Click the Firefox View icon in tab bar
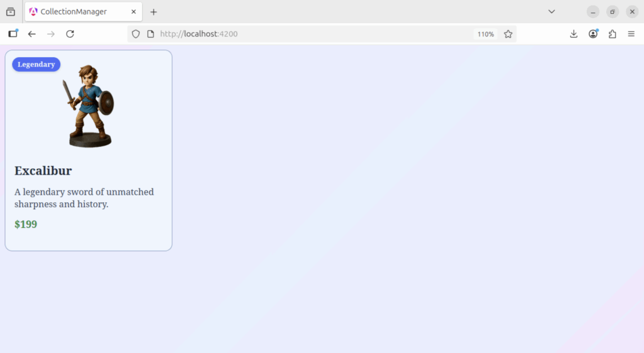The height and width of the screenshot is (353, 644). (x=11, y=11)
